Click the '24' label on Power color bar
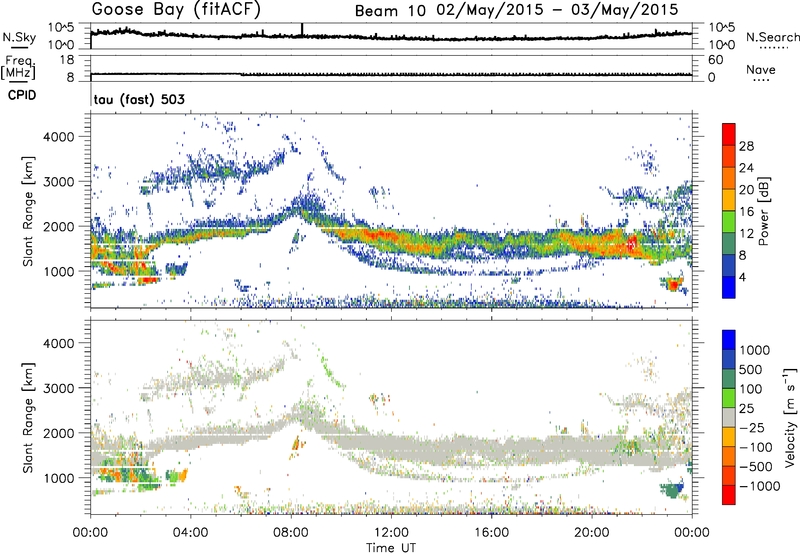Viewport: 800px width, 554px height. pyautogui.click(x=746, y=168)
